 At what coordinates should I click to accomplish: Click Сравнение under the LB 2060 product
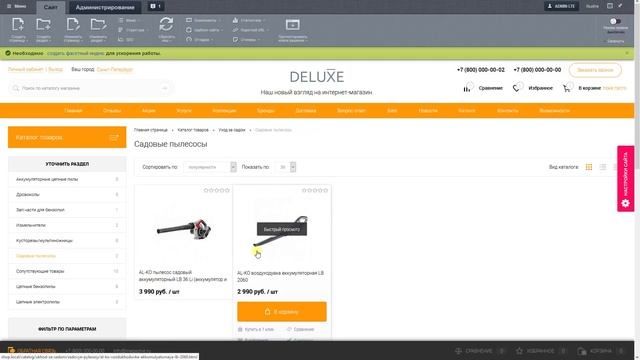(x=300, y=329)
